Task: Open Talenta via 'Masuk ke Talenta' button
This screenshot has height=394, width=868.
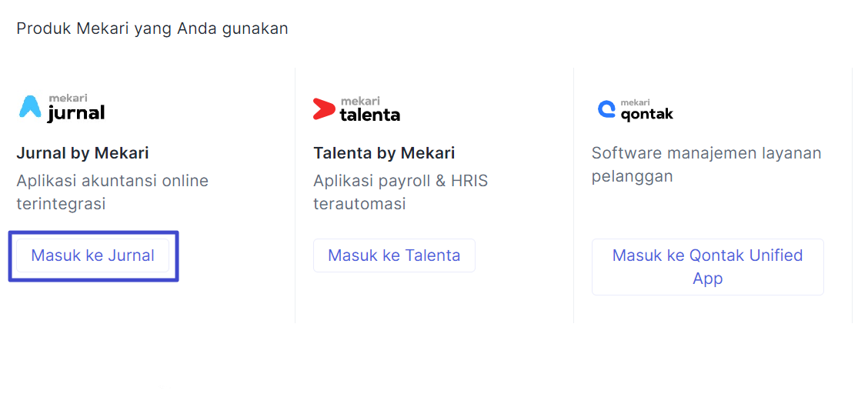Action: (394, 255)
